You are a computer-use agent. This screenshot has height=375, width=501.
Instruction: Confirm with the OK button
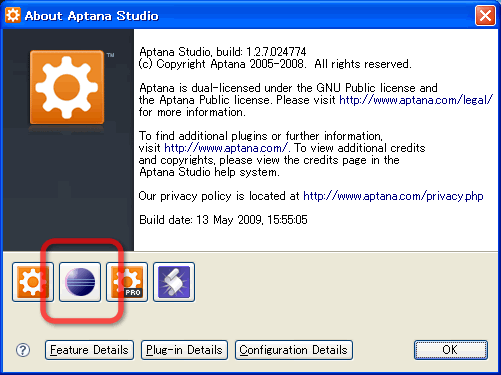click(451, 350)
